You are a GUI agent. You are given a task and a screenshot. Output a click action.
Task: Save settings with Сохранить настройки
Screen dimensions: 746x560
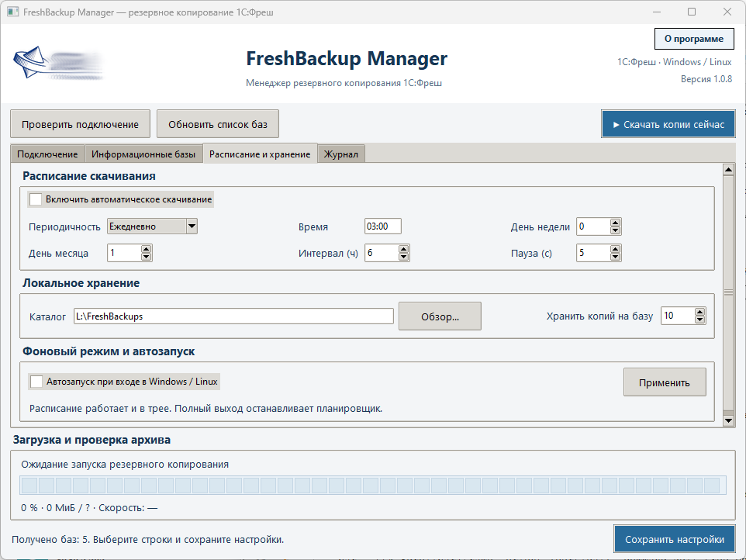click(x=675, y=539)
